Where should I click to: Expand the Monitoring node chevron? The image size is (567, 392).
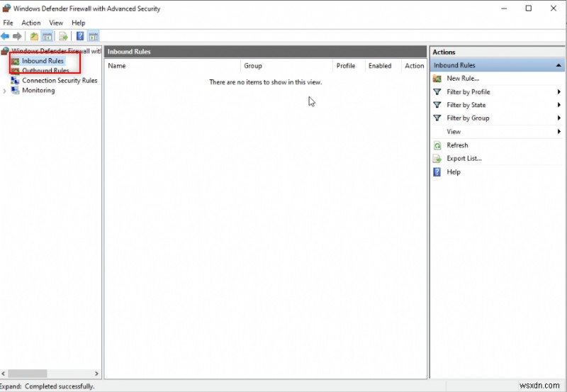pyautogui.click(x=4, y=91)
